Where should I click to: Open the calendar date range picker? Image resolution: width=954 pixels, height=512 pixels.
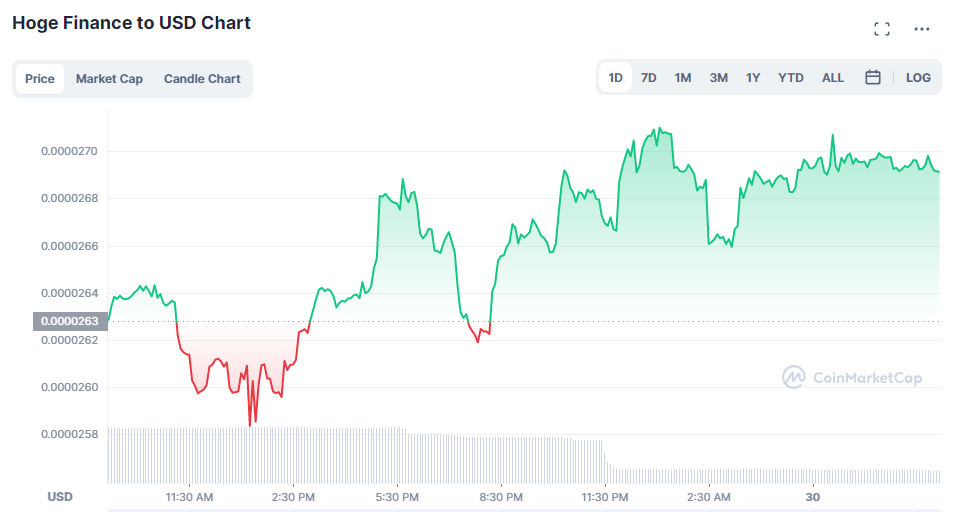click(872, 77)
